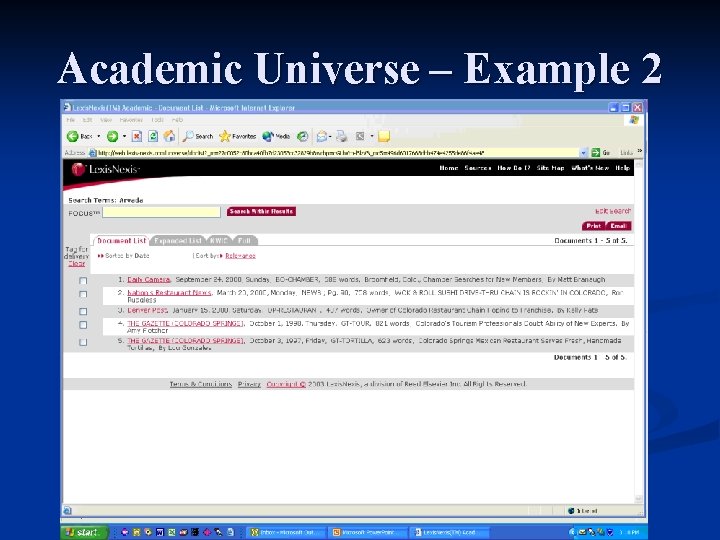
Task: Click the IE Back arrow button
Action: click(73, 136)
